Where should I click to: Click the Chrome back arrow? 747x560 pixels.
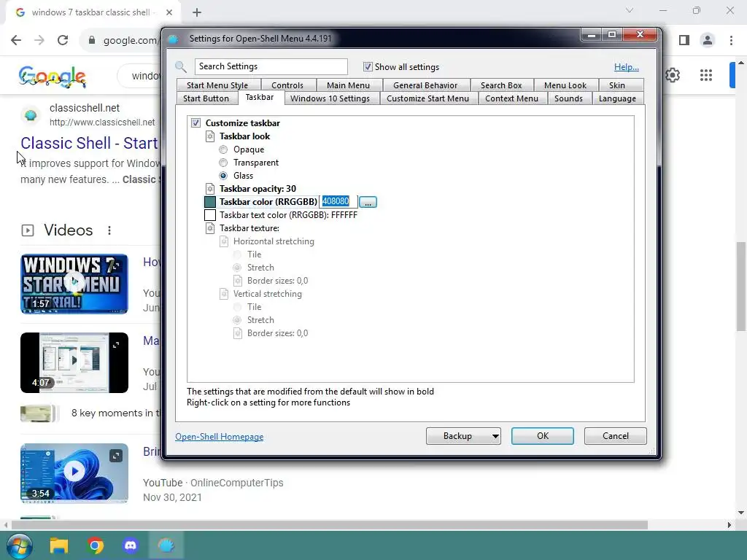pos(16,40)
